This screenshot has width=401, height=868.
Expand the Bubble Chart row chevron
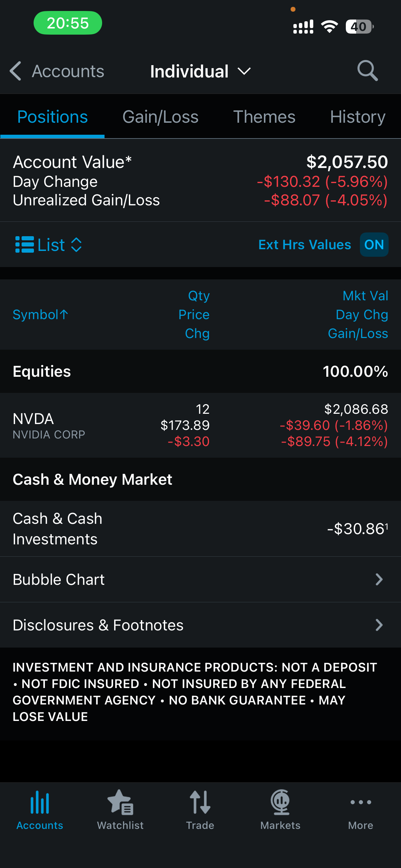tap(379, 579)
